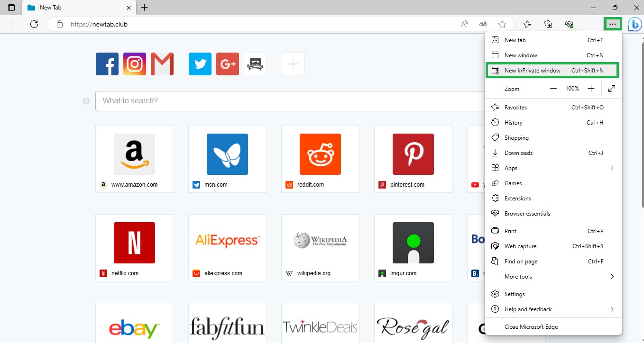Click the Settings and more ellipsis button
Viewport: 644px width, 343px height.
tap(613, 24)
